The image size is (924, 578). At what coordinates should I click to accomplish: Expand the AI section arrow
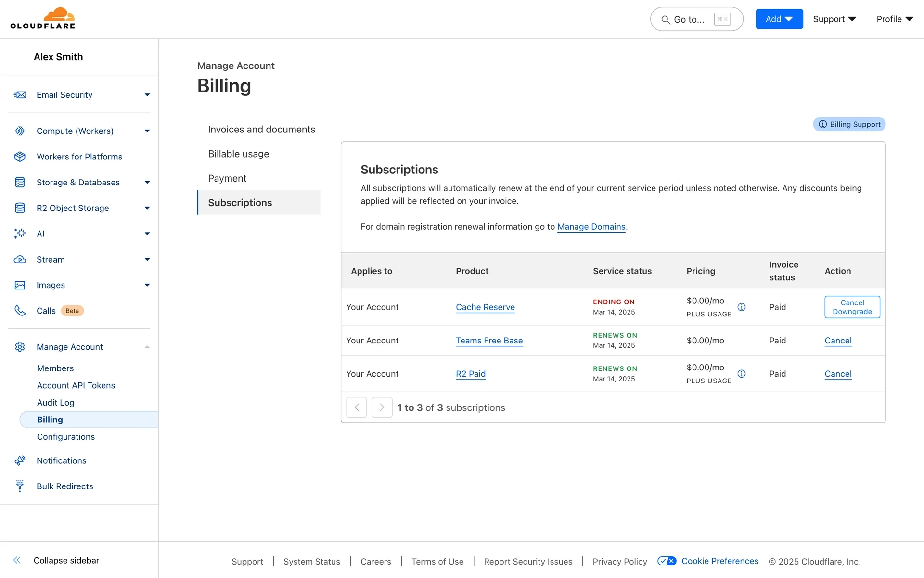click(x=147, y=234)
